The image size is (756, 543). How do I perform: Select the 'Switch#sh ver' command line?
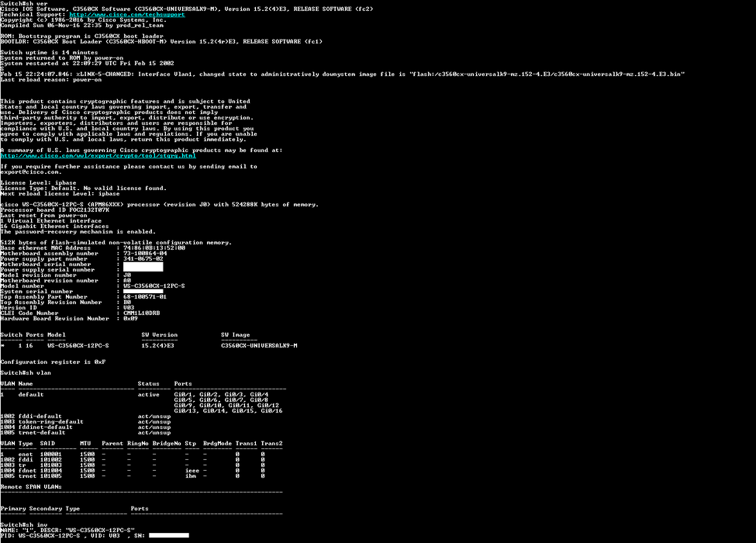[x=24, y=3]
